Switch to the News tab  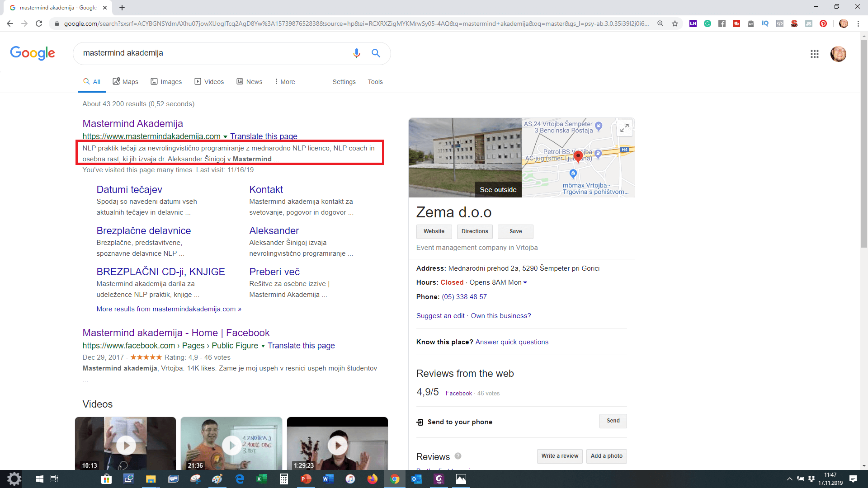pyautogui.click(x=249, y=82)
